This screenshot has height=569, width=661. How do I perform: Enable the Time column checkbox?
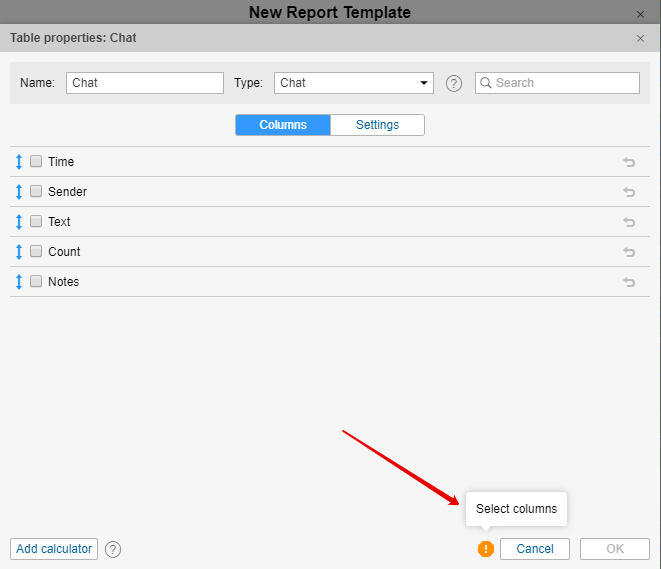pyautogui.click(x=36, y=162)
